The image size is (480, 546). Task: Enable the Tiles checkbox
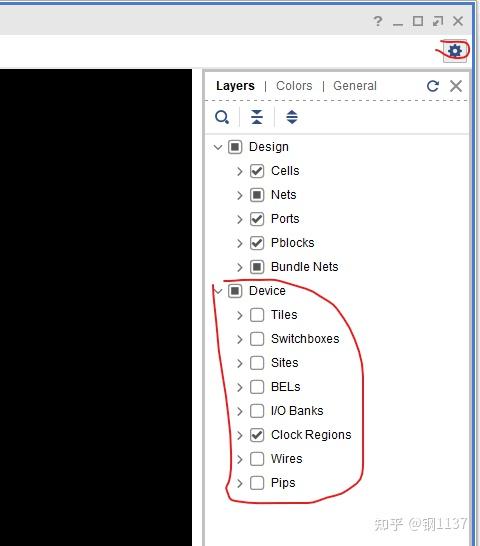coord(257,315)
